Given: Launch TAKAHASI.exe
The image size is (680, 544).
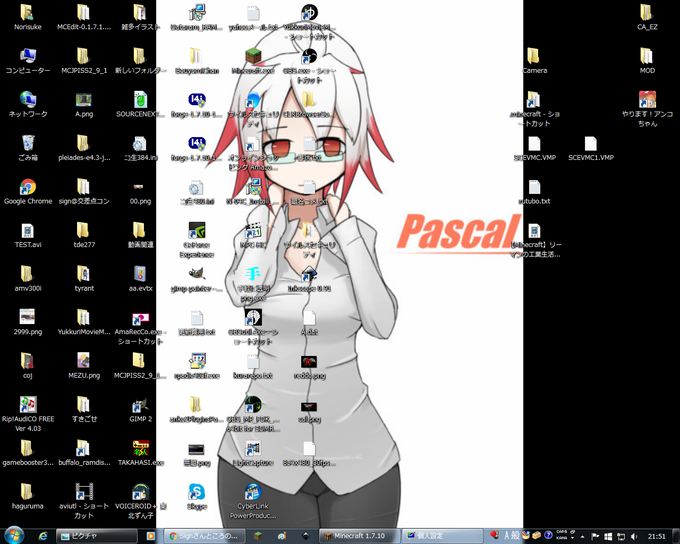Looking at the screenshot, I should pyautogui.click(x=140, y=453).
